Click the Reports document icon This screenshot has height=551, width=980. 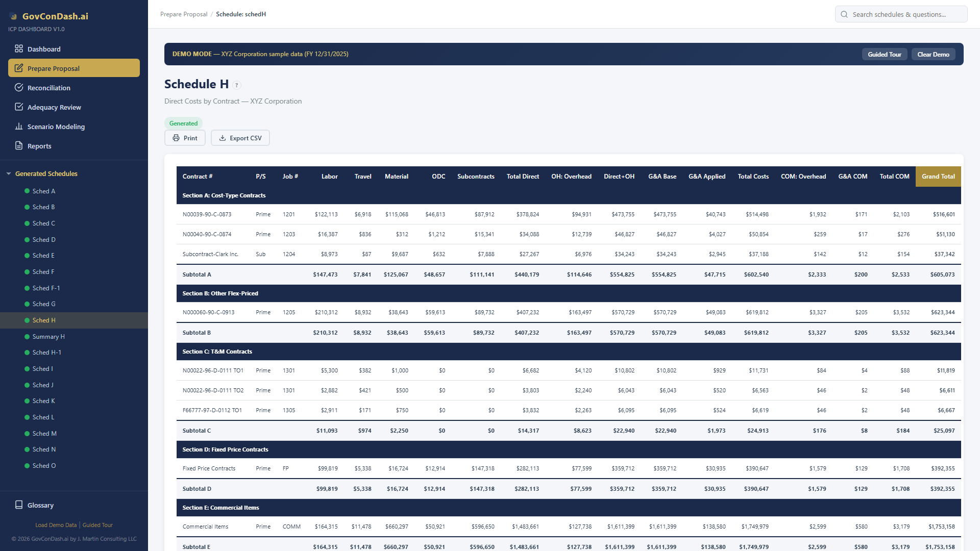[x=19, y=146]
